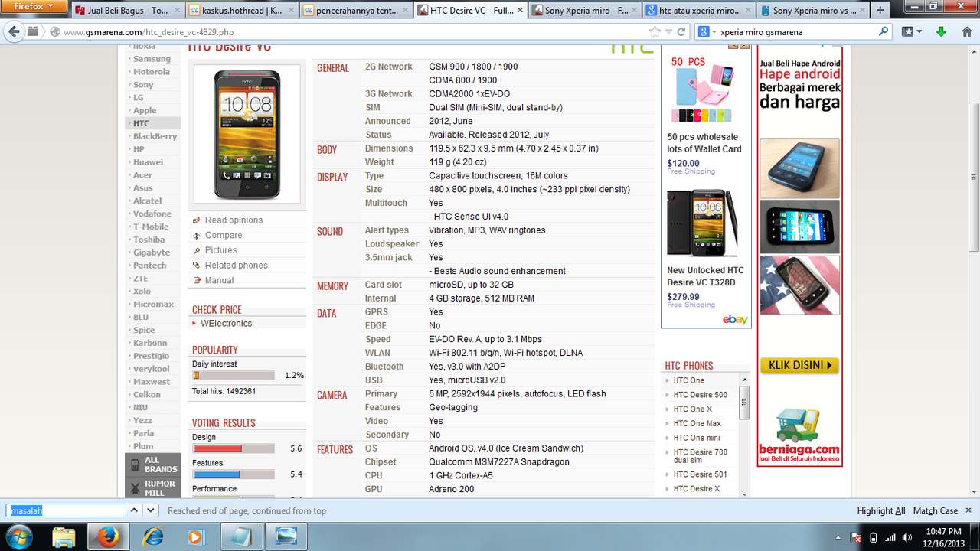Open HTC One Max in phones list

click(697, 424)
